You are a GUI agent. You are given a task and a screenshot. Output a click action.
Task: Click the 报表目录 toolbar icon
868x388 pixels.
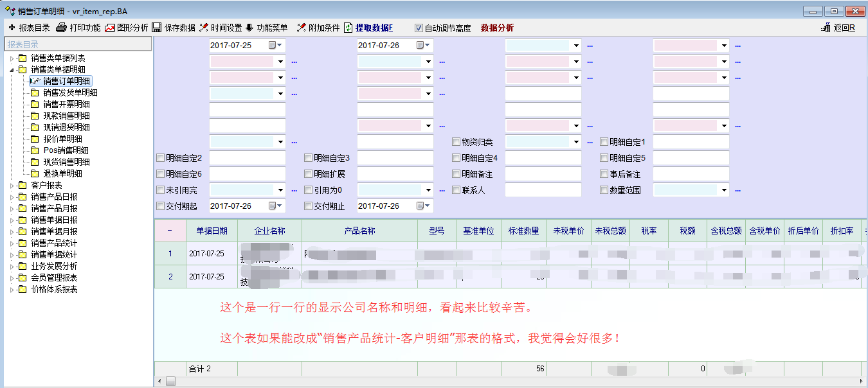coord(12,28)
